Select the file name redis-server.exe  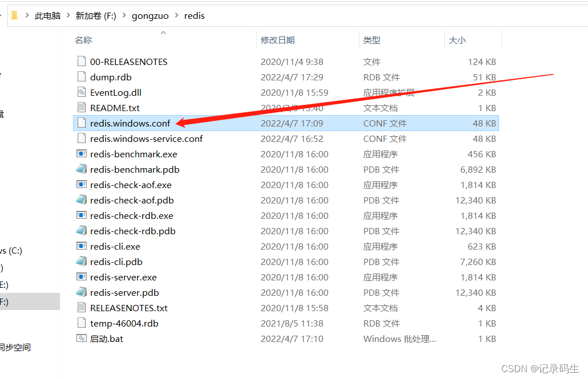tap(123, 277)
